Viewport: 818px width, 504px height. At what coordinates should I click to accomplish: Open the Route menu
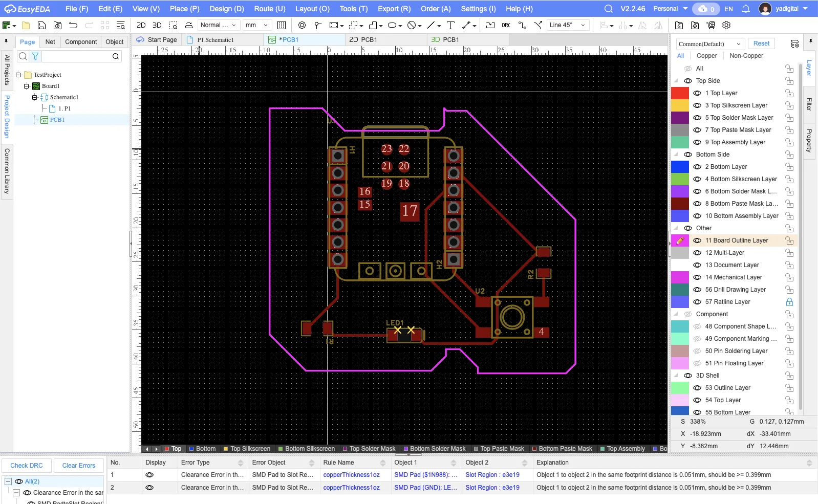269,9
